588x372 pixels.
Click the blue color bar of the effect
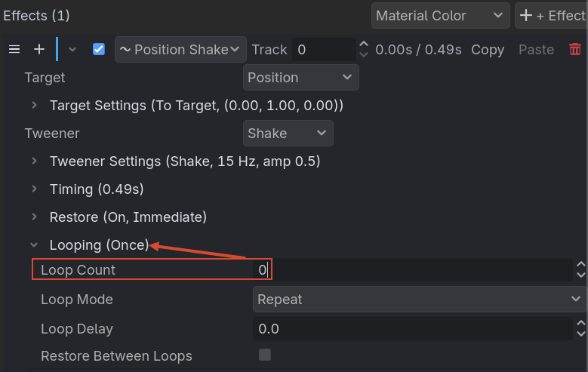tap(57, 49)
